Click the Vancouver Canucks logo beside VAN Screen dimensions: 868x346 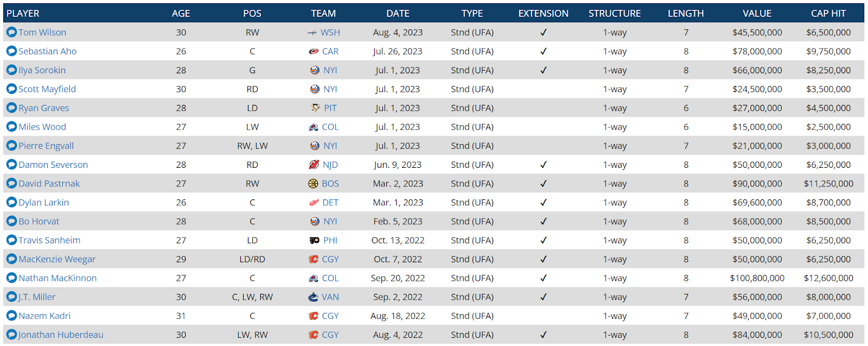pyautogui.click(x=313, y=297)
